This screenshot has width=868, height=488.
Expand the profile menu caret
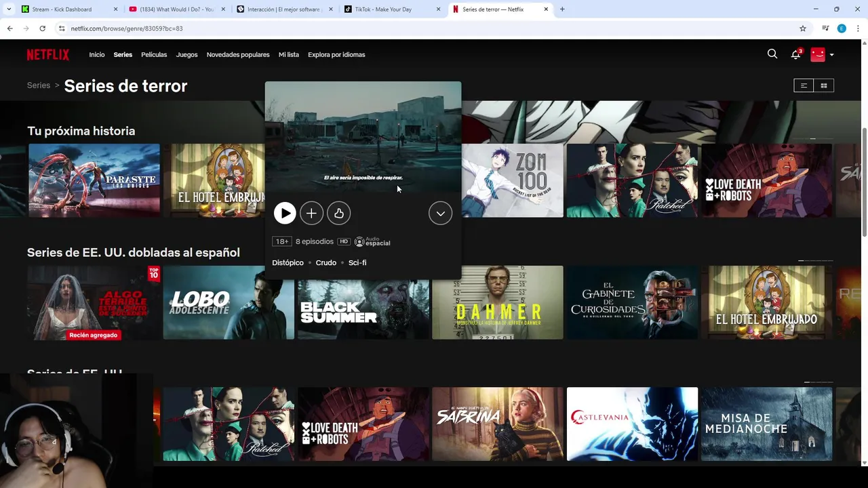831,55
